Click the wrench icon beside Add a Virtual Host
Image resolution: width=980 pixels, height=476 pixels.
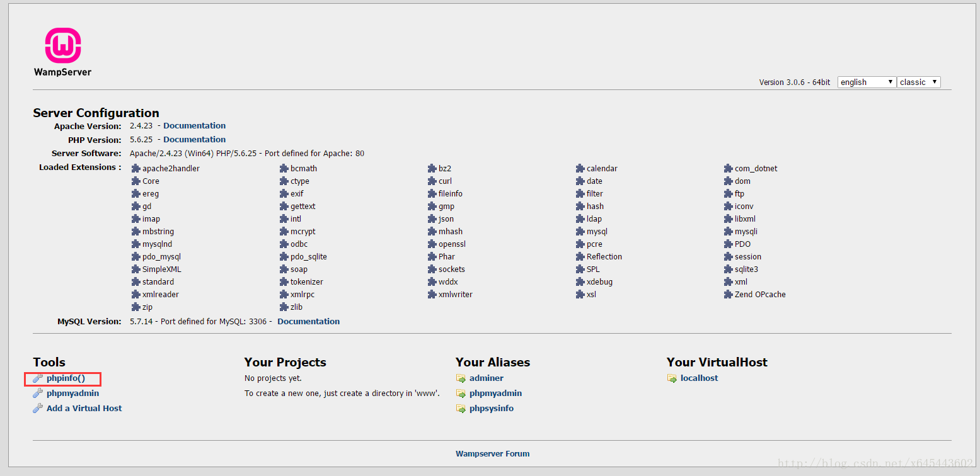(x=38, y=409)
